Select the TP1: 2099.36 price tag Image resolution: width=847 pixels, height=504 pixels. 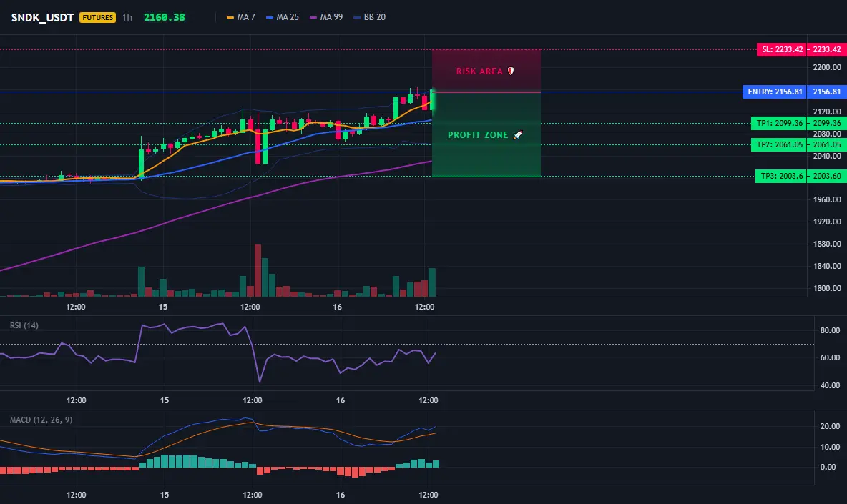(x=779, y=124)
